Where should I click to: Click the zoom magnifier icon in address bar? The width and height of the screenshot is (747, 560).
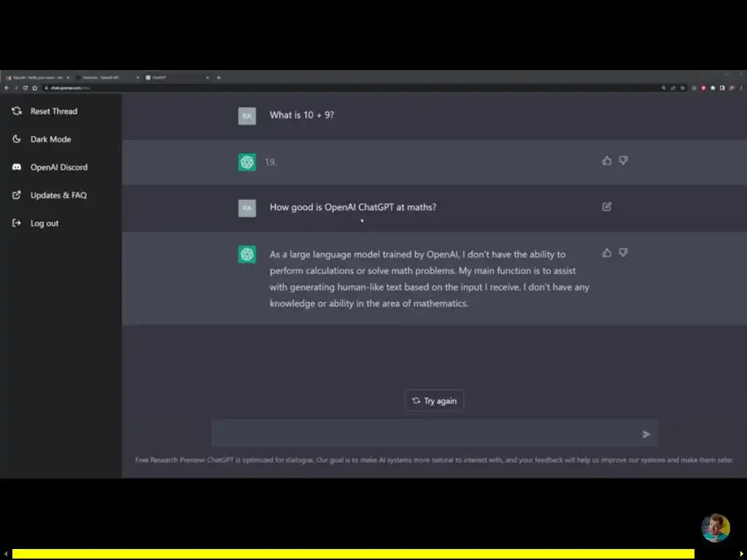(664, 87)
